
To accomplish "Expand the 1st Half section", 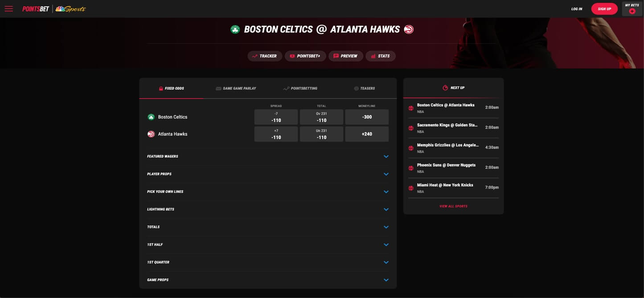I will pyautogui.click(x=268, y=244).
